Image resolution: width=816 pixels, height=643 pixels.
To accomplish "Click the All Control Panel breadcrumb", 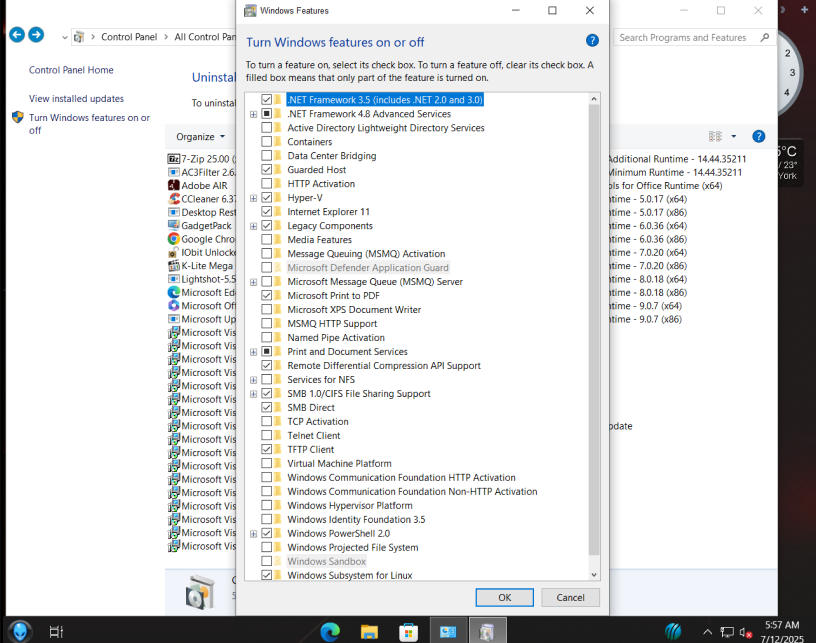I will click(x=205, y=37).
